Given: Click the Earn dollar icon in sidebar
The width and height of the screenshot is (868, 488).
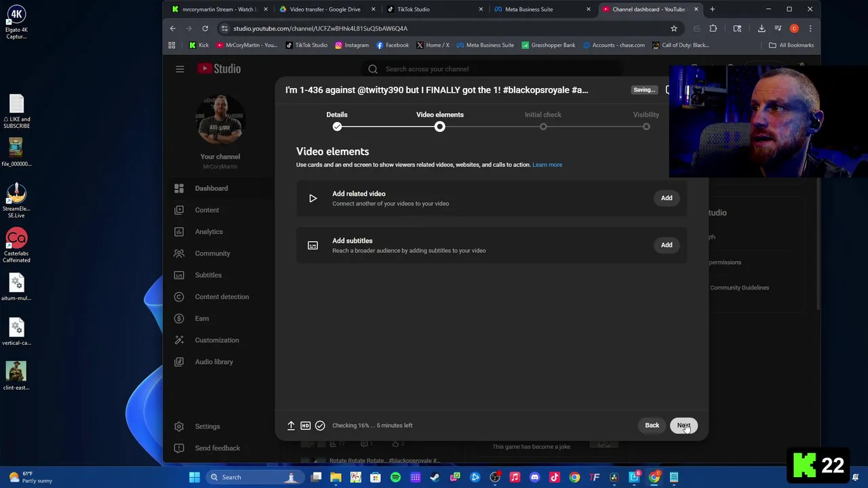Looking at the screenshot, I should coord(179,319).
